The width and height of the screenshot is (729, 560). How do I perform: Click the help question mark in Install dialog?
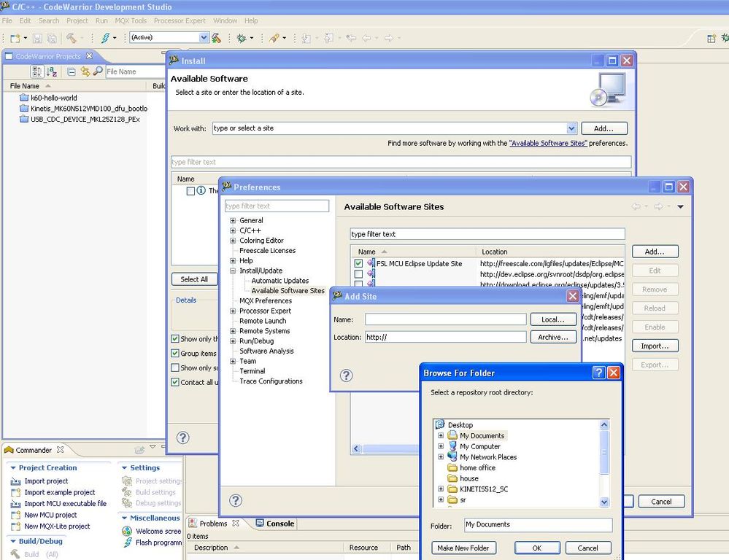point(183,437)
